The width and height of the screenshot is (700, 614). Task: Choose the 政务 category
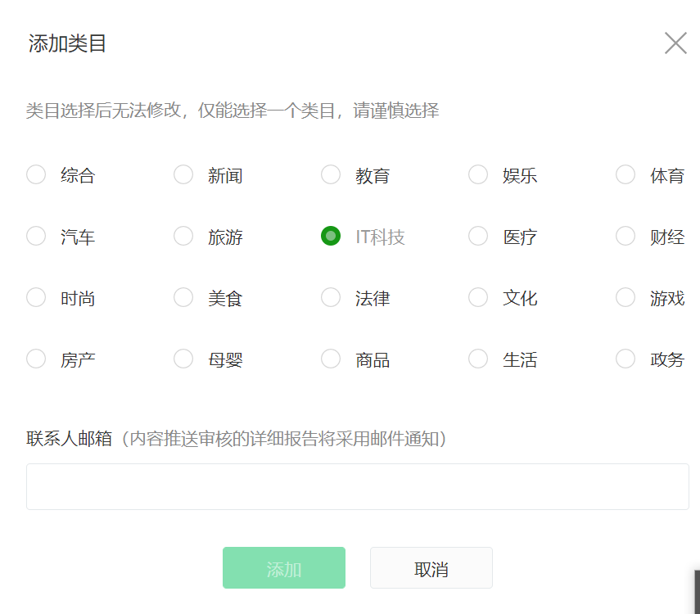coord(625,359)
